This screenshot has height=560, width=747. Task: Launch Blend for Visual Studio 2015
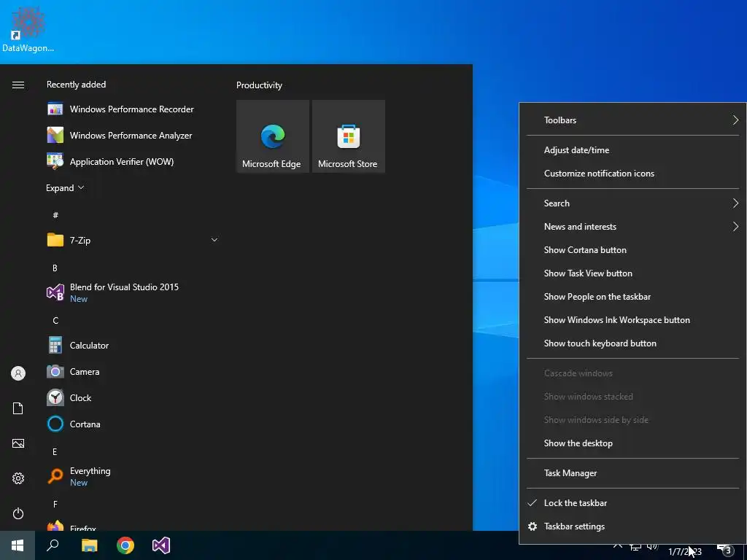coord(132,292)
